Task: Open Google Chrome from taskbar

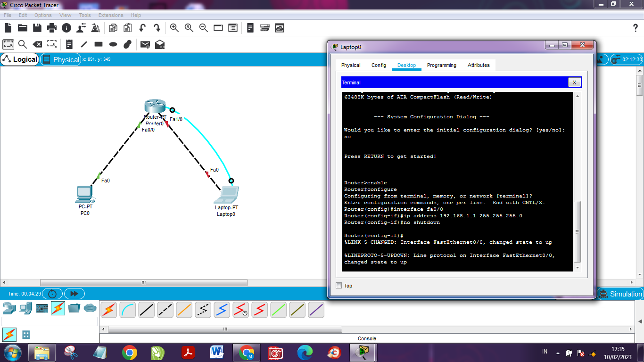Action: coord(130,352)
